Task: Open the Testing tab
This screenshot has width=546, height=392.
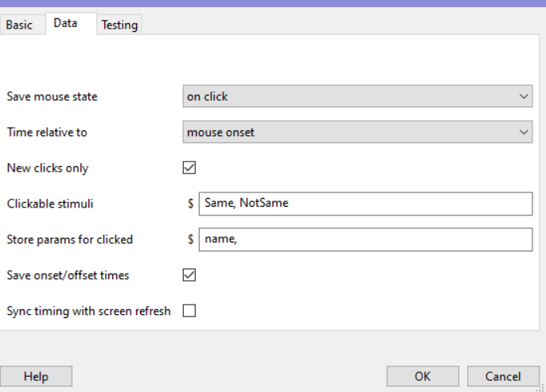Action: point(119,25)
